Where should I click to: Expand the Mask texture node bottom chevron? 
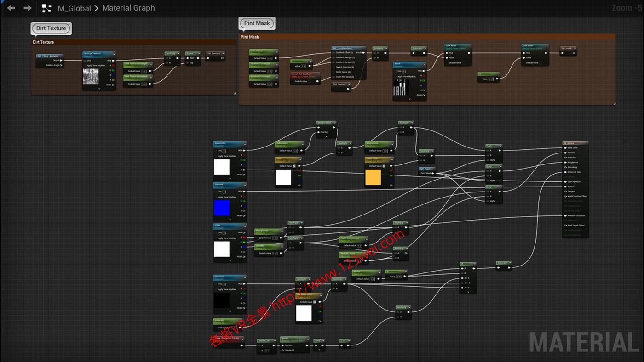pos(409,99)
